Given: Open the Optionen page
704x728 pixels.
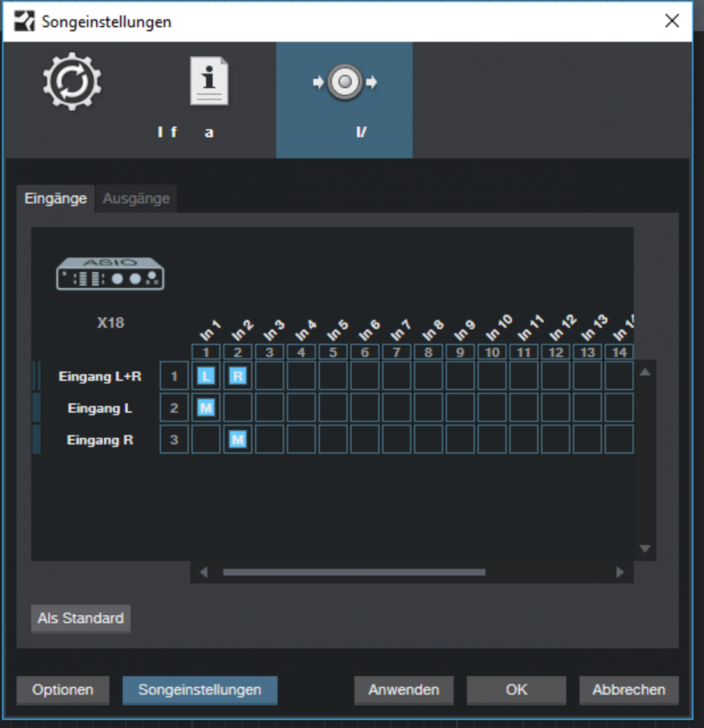Looking at the screenshot, I should [x=63, y=690].
